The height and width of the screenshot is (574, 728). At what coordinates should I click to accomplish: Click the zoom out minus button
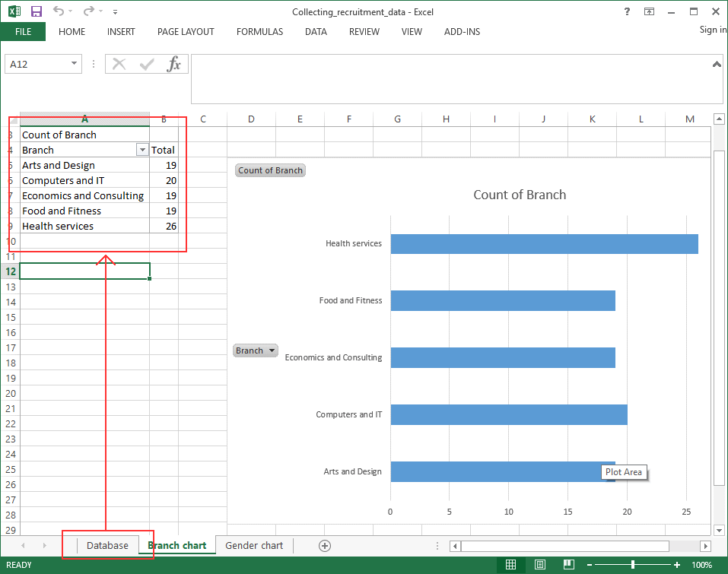pyautogui.click(x=590, y=565)
